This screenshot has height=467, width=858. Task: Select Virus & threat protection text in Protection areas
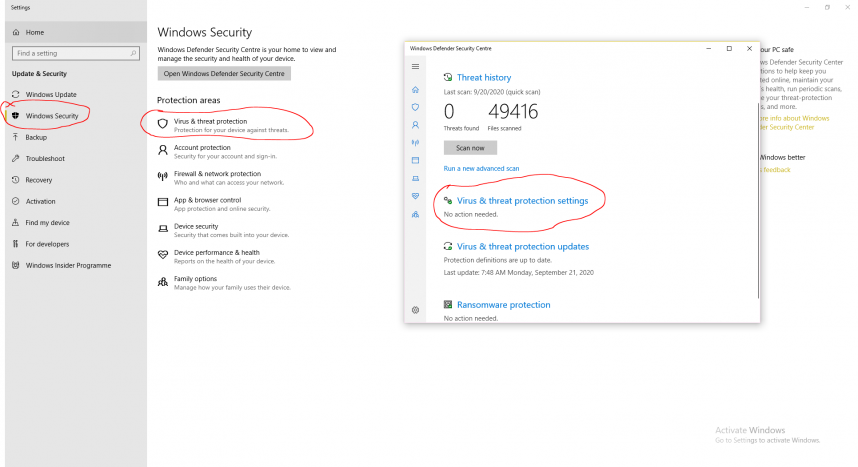point(210,121)
